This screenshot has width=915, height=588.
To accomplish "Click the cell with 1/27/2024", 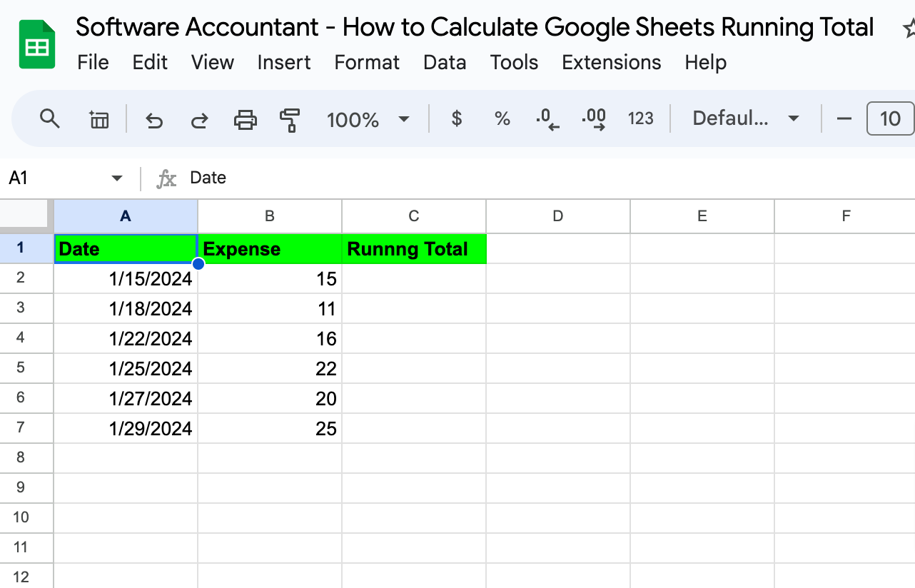I will tap(126, 399).
